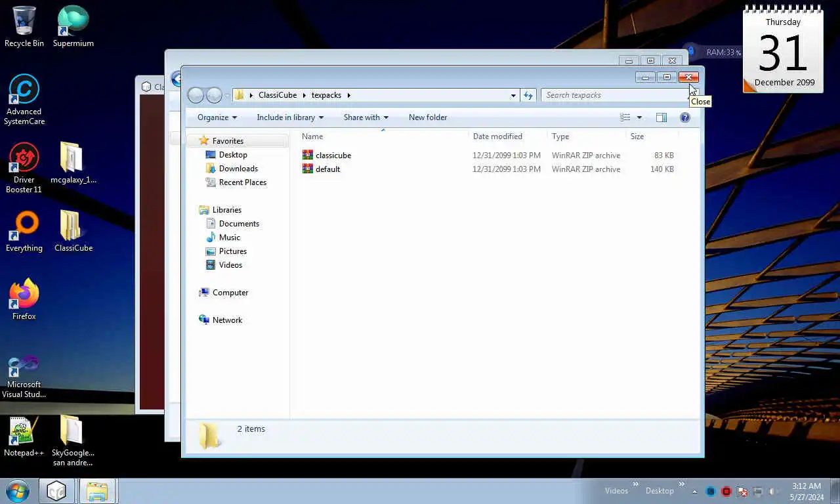Launch Notepad++ from the desktop
The width and height of the screenshot is (840, 504).
coord(24,436)
